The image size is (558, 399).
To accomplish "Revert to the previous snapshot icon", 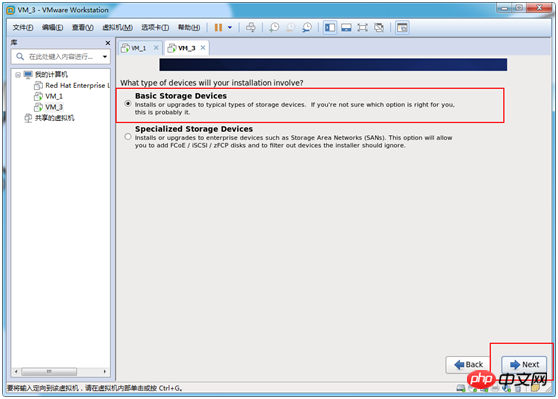I will click(291, 27).
